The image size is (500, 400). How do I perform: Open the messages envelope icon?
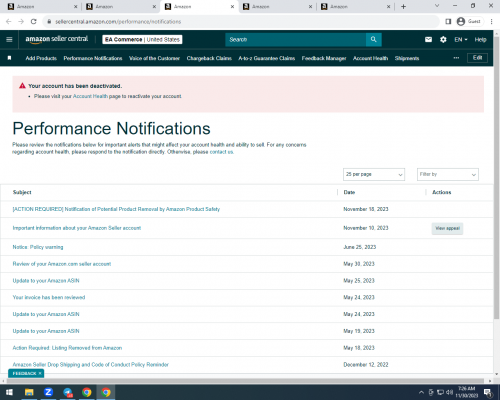pos(428,40)
